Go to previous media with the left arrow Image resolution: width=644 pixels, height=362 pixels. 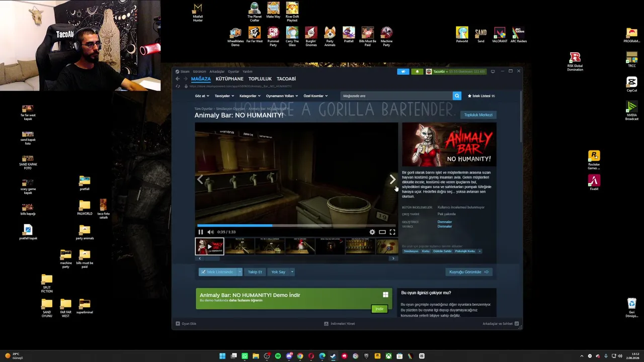(200, 179)
